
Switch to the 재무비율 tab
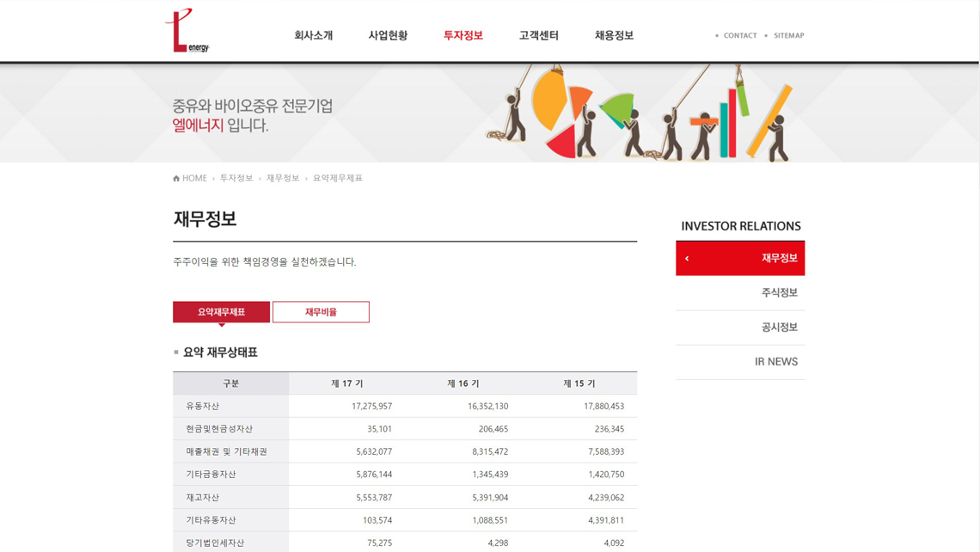point(321,312)
